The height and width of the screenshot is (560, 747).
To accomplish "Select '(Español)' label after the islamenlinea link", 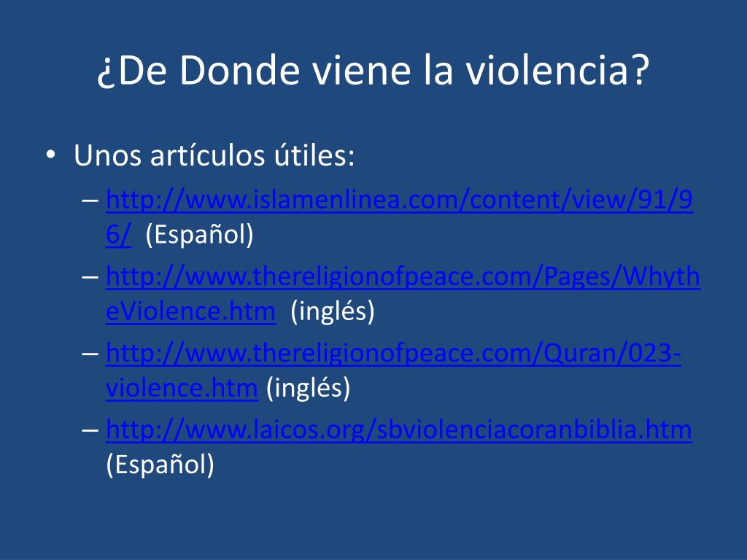I will click(199, 234).
